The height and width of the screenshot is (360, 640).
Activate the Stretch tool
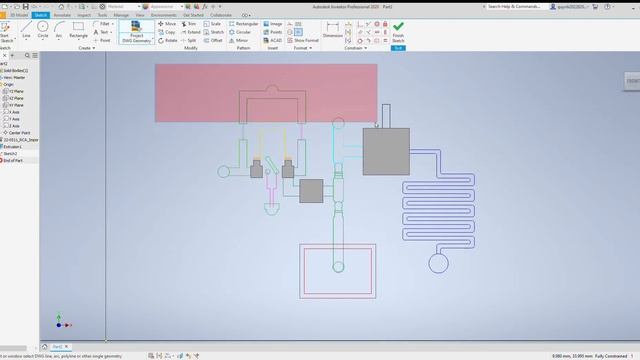(x=213, y=32)
